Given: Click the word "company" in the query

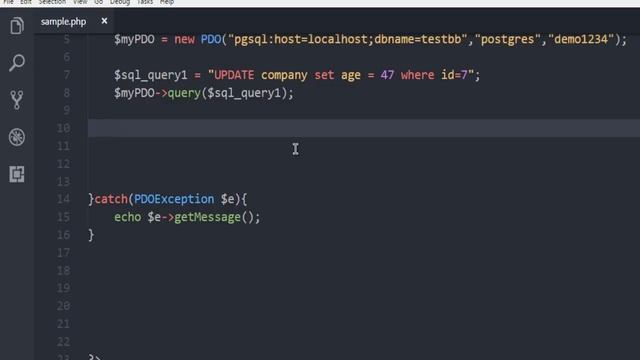Looking at the screenshot, I should point(284,76).
